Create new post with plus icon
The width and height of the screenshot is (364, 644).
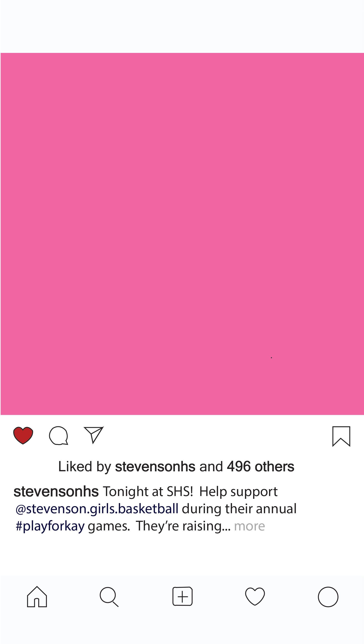[x=182, y=596]
